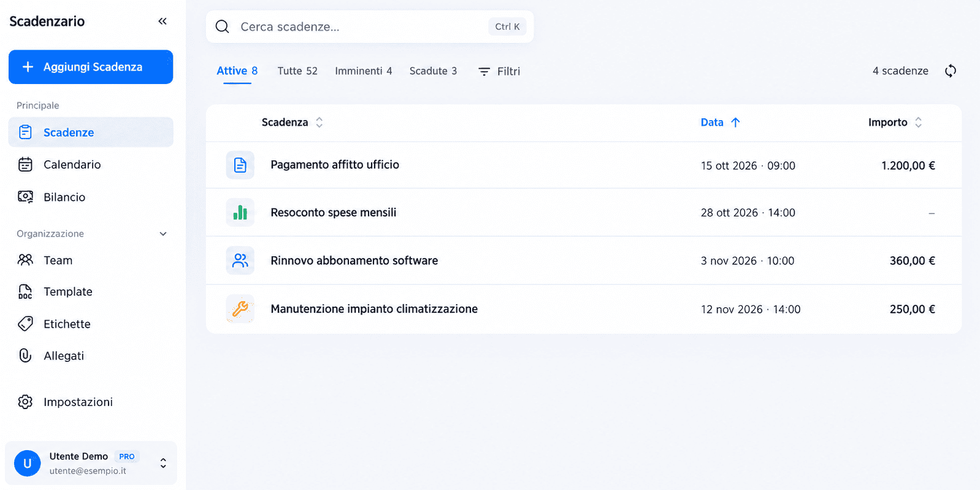Click the search magnifier icon
Viewport: 980px width, 490px height.
[223, 27]
